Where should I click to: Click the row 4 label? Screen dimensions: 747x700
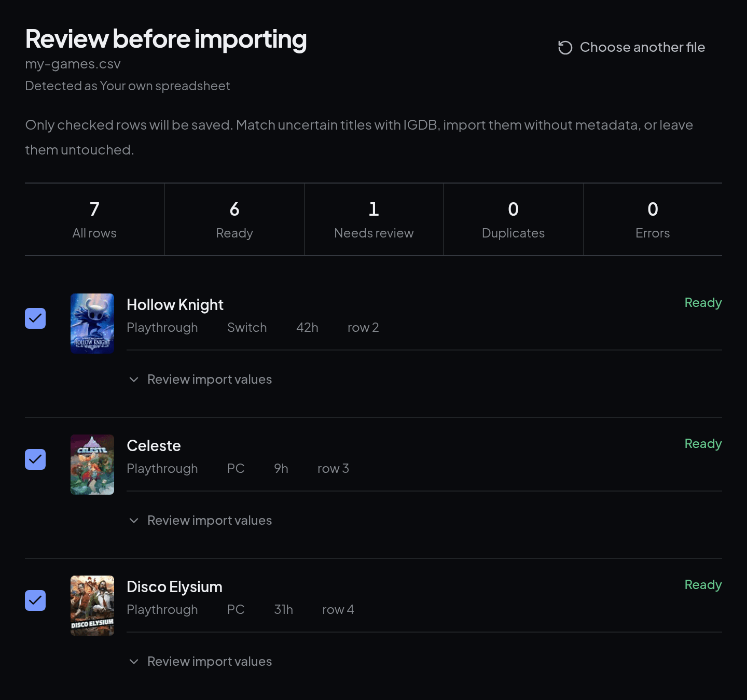point(338,610)
